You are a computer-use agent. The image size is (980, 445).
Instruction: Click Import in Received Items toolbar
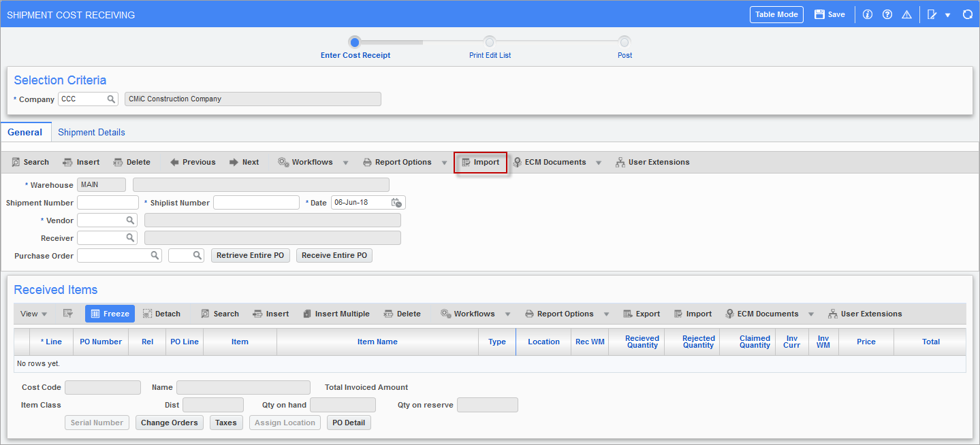(693, 314)
